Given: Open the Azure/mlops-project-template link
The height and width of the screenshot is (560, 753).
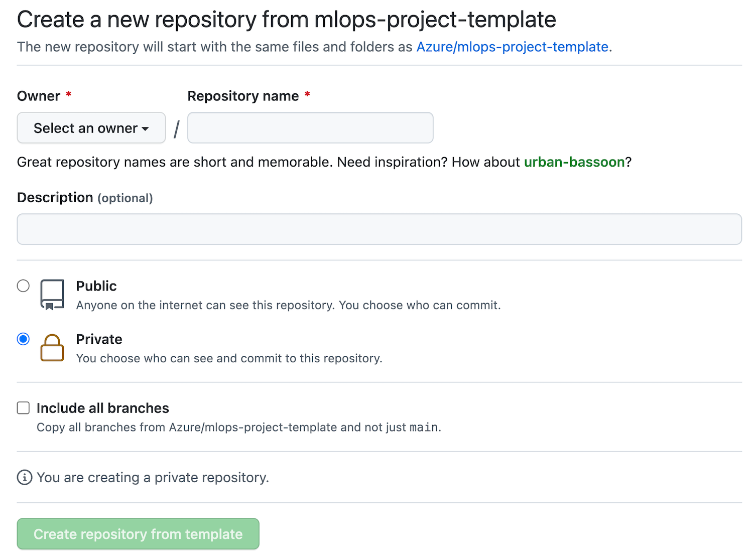Looking at the screenshot, I should (x=513, y=47).
